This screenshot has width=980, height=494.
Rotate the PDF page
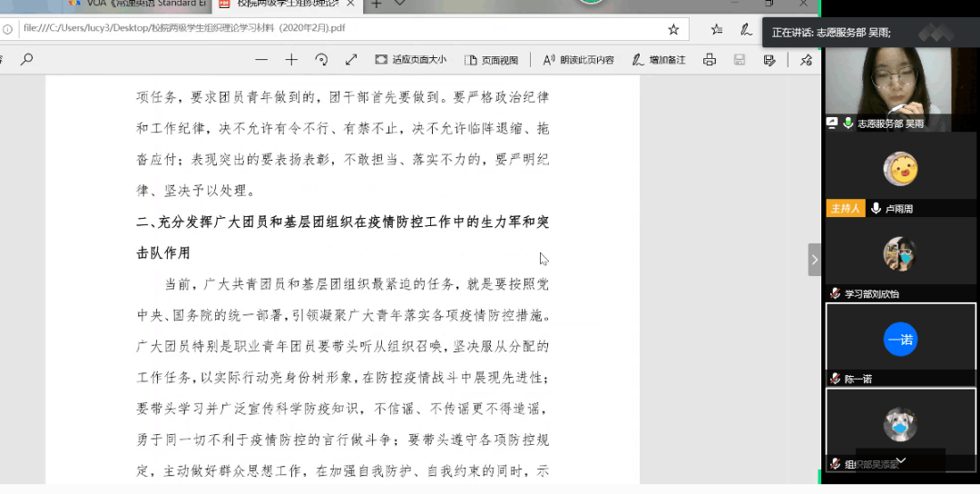[x=321, y=60]
